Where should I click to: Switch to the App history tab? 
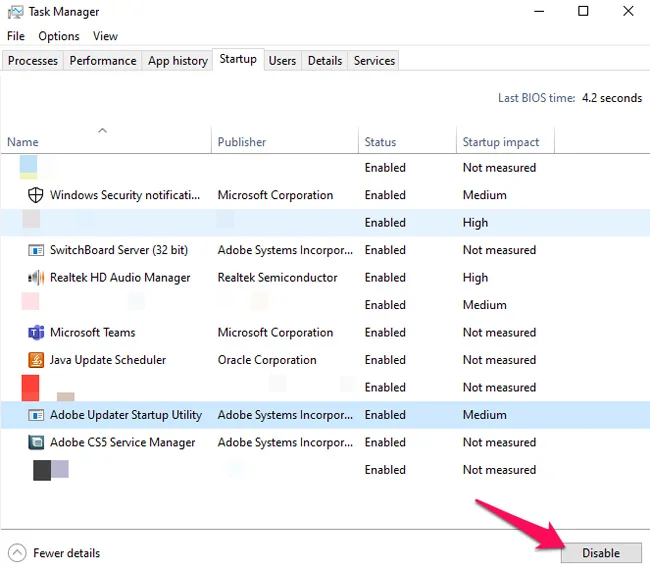[x=178, y=61]
